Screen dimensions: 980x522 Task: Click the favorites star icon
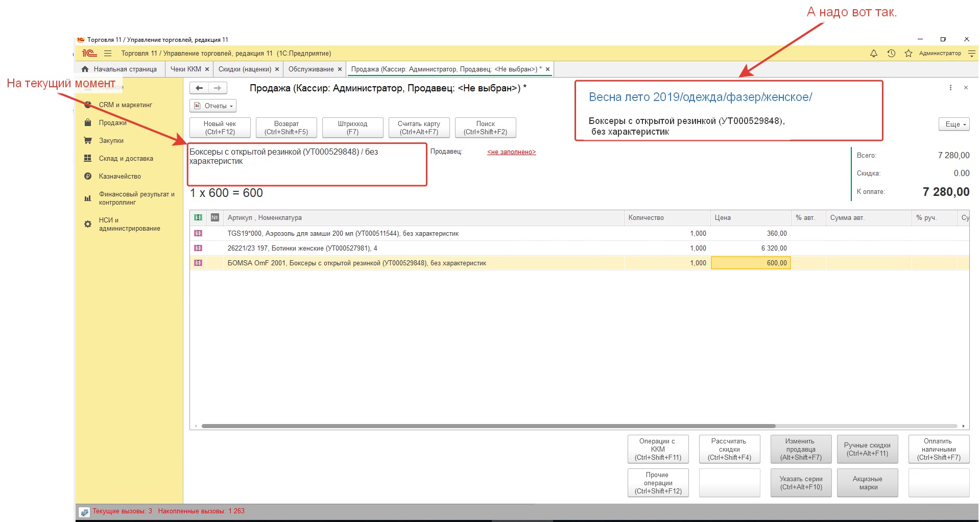pyautogui.click(x=908, y=54)
